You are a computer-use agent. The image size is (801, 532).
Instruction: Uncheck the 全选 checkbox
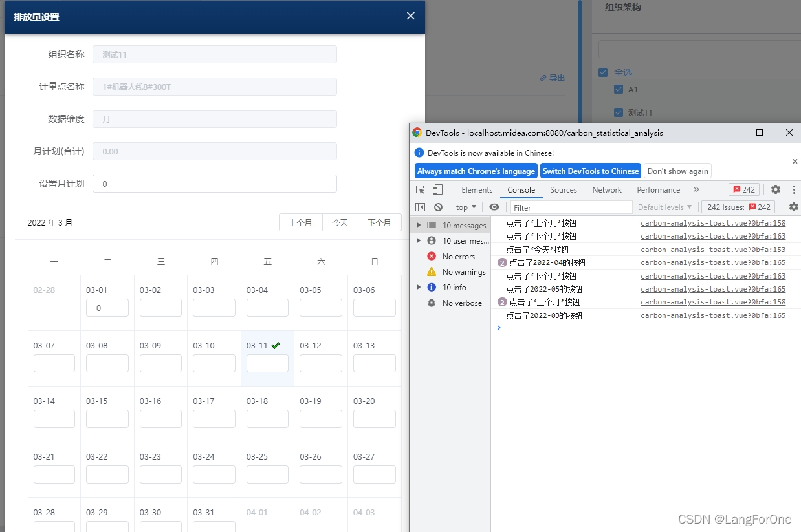[x=603, y=72]
